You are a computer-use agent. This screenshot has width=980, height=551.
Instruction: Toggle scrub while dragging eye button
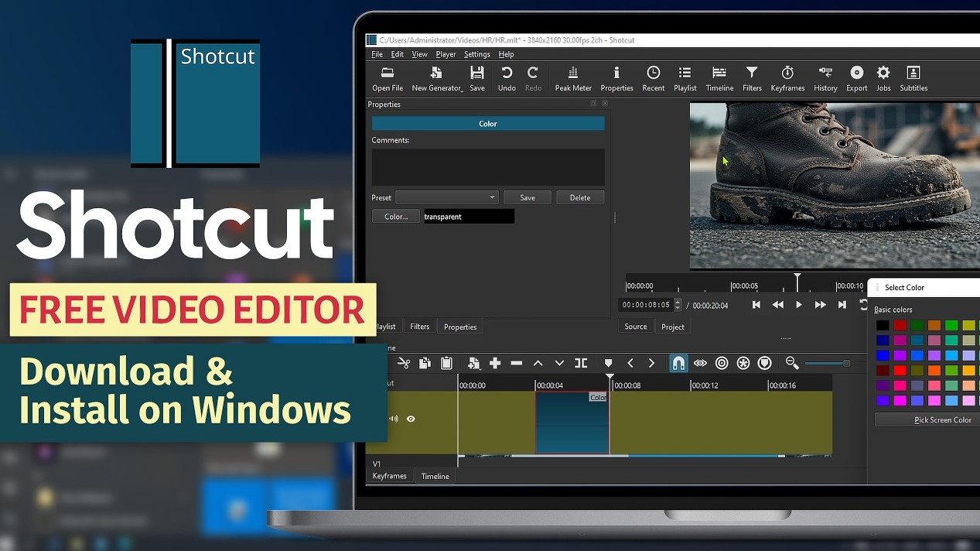click(700, 363)
